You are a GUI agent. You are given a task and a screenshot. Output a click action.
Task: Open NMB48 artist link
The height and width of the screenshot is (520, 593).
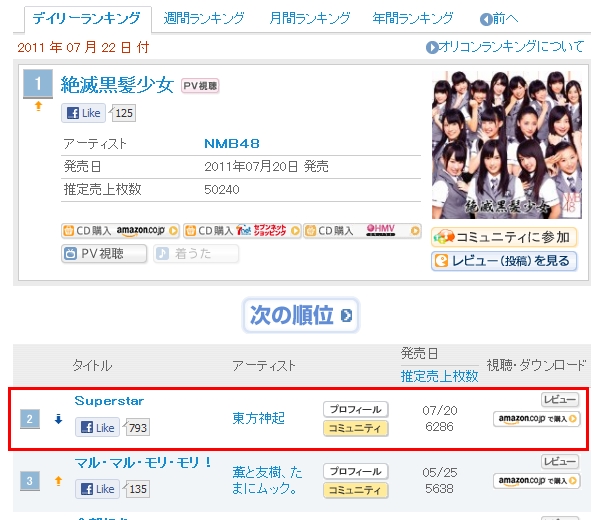coord(232,144)
